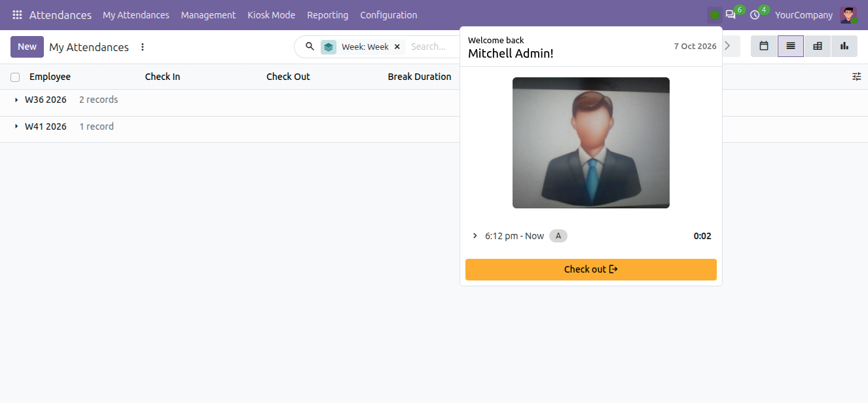Sort by the Employee column
868x403 pixels.
click(x=50, y=77)
